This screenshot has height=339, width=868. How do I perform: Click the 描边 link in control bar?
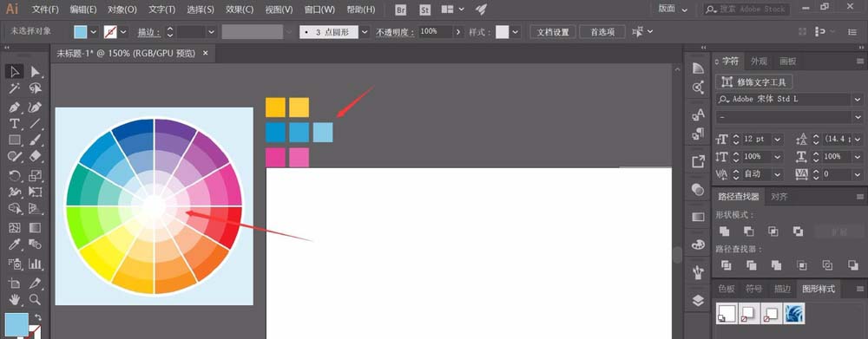(x=149, y=33)
